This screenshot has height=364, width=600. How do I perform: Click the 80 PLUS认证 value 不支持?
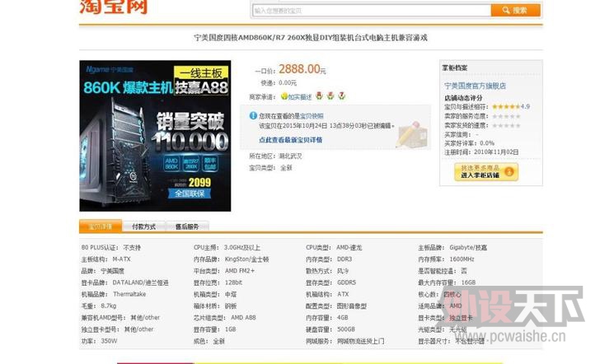[x=132, y=247]
